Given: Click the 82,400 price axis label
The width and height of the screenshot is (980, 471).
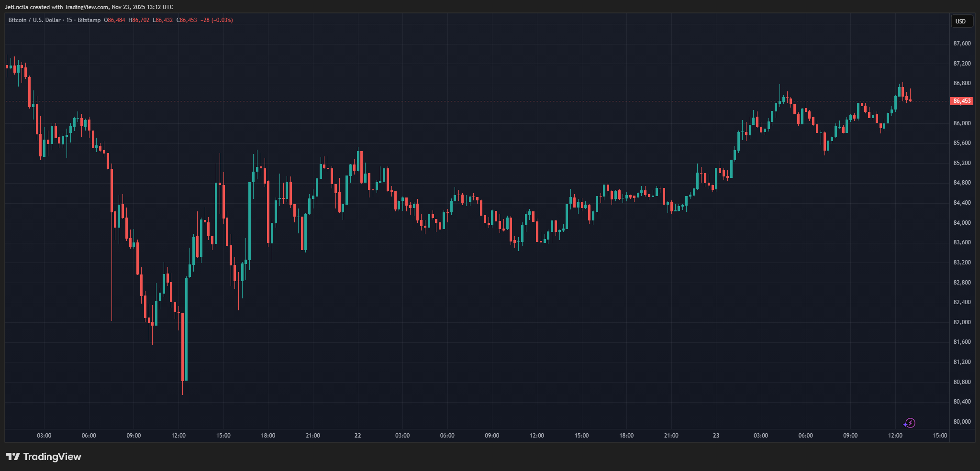Looking at the screenshot, I should coord(962,302).
